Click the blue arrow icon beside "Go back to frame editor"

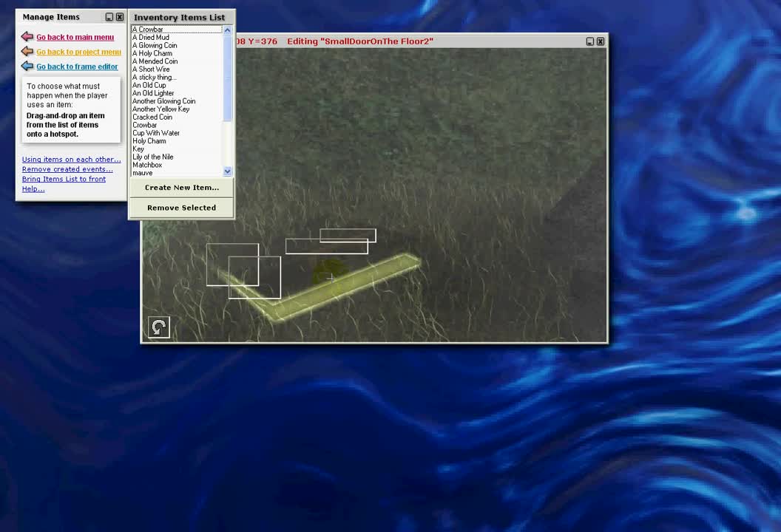pos(27,66)
